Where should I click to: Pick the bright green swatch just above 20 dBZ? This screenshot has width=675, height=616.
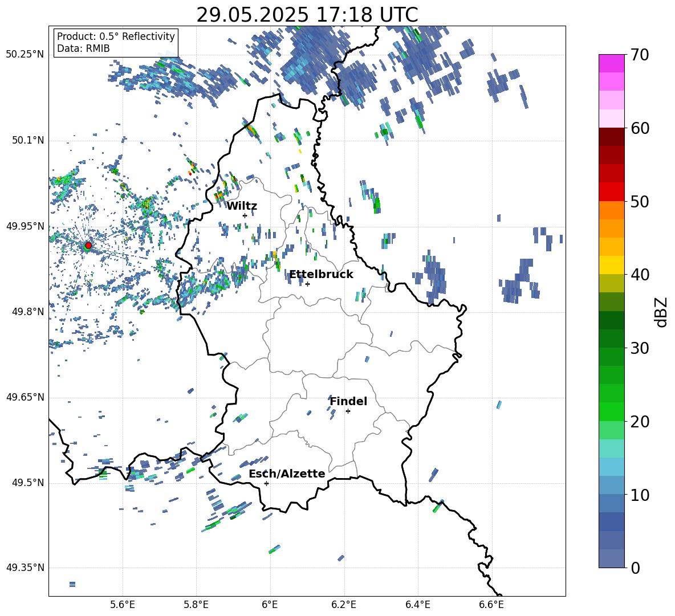(612, 411)
